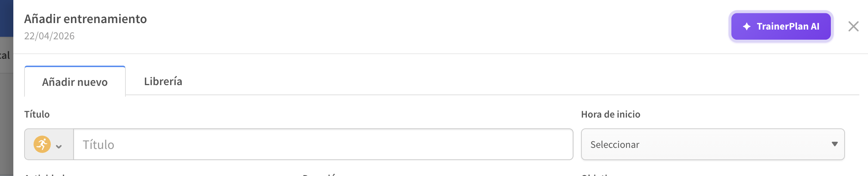The height and width of the screenshot is (176, 868).
Task: Select the Añadir nuevo tab
Action: click(75, 82)
